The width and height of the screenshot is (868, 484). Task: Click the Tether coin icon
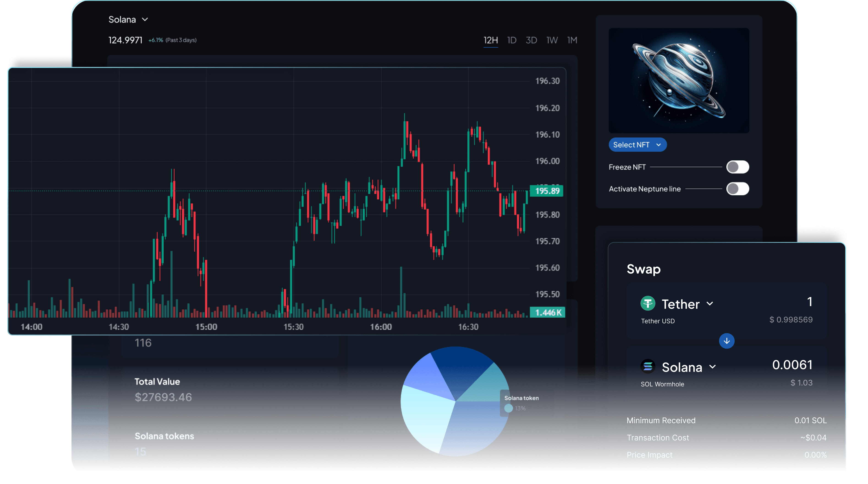click(x=648, y=303)
